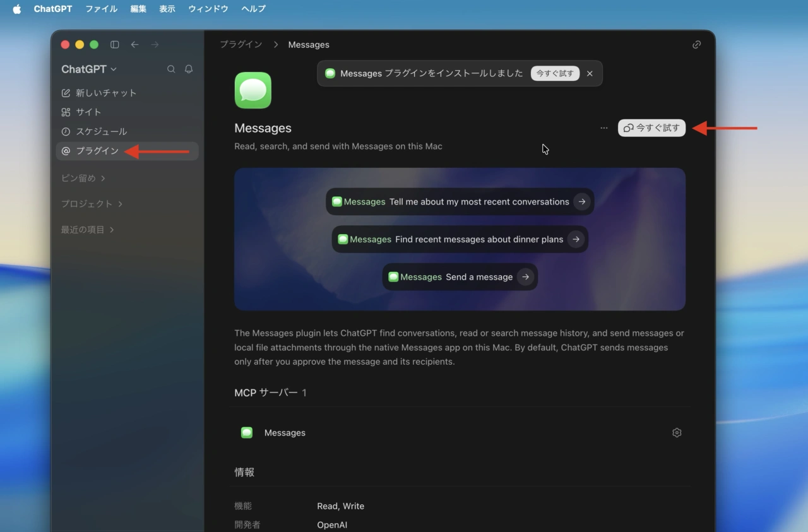This screenshot has width=808, height=532.
Task: Click arrow on dinner plans prompt
Action: (x=575, y=239)
